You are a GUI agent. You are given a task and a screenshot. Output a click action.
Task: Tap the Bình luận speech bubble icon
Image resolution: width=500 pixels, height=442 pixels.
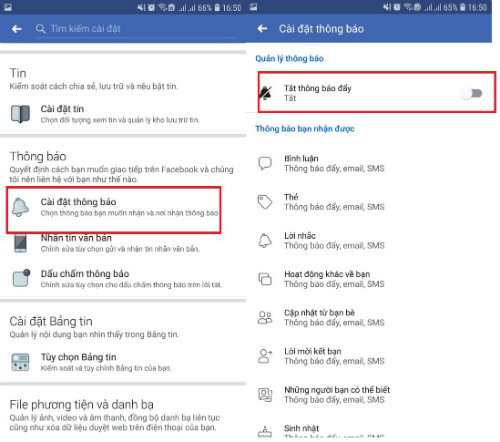pos(265,163)
